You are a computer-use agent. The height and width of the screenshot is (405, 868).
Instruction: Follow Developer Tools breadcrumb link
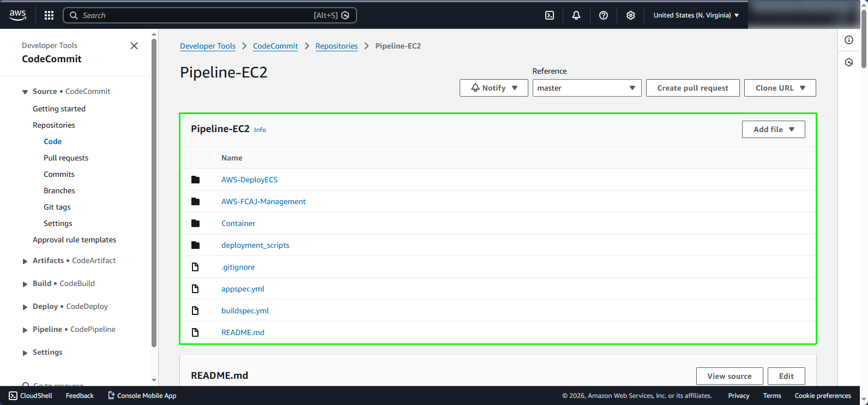(x=208, y=46)
